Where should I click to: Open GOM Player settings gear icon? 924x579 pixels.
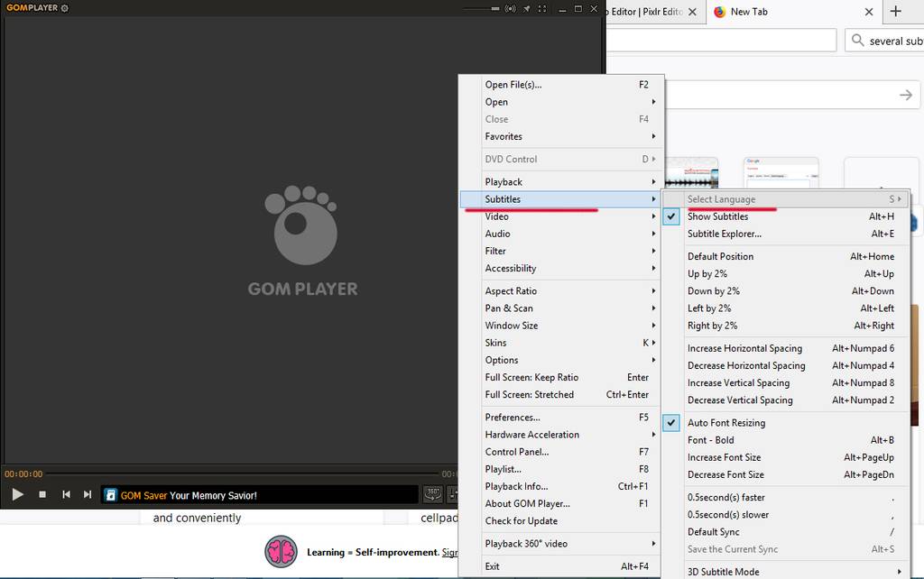coord(65,8)
